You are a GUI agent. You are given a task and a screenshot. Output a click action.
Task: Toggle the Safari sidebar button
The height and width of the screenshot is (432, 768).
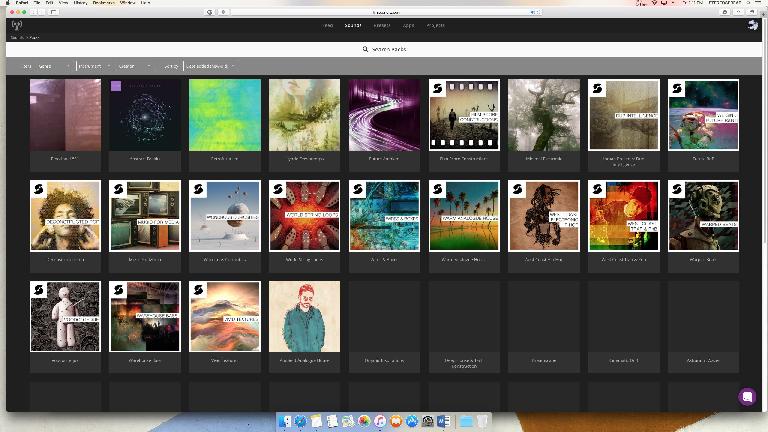(53, 12)
